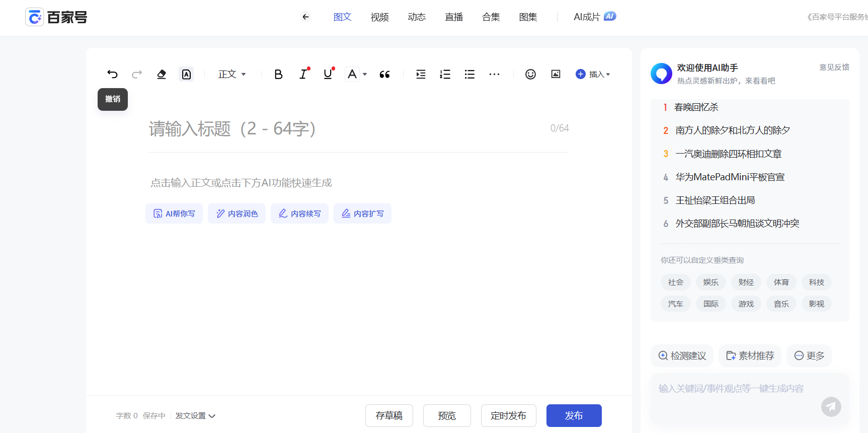Click the 检测建议 button
The height and width of the screenshot is (433, 868).
pyautogui.click(x=682, y=356)
